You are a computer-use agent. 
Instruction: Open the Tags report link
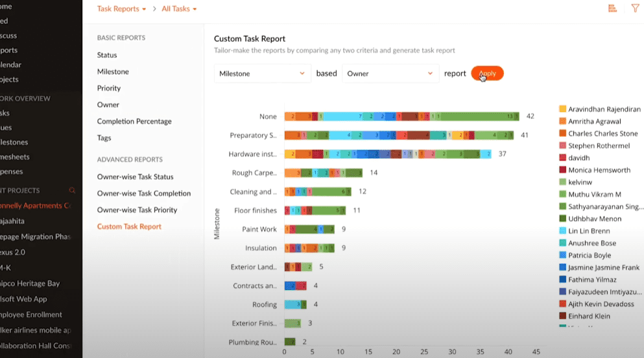click(104, 137)
